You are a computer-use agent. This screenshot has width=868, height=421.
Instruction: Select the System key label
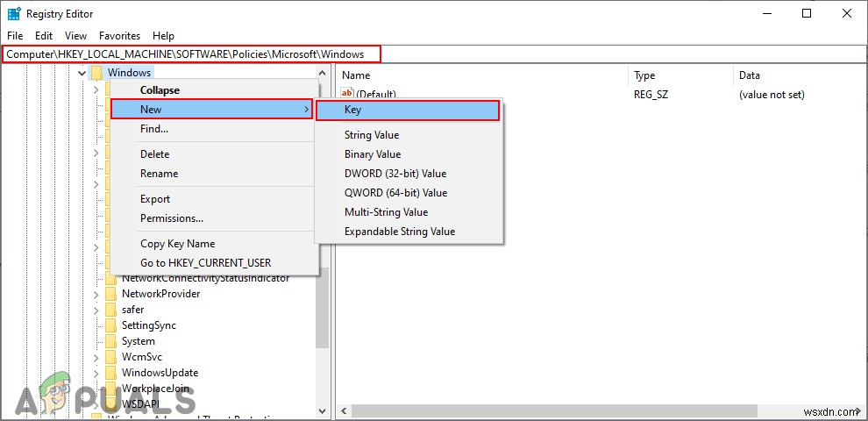point(139,341)
